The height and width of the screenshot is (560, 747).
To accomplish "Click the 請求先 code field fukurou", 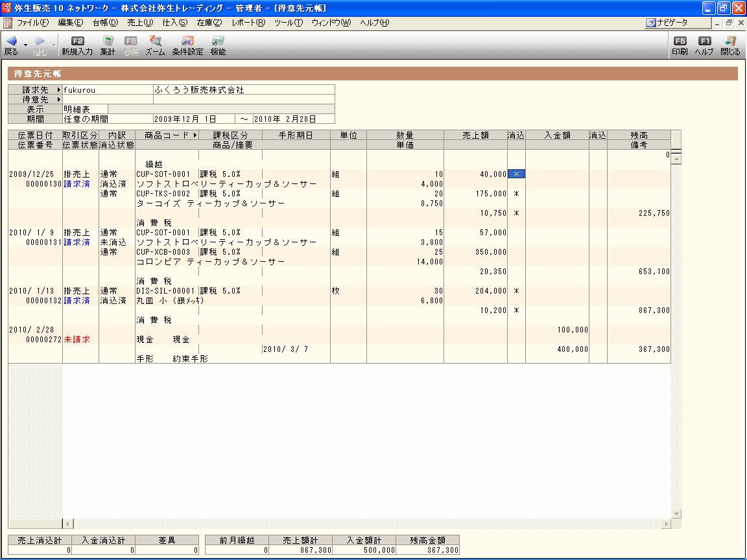I will click(x=108, y=89).
